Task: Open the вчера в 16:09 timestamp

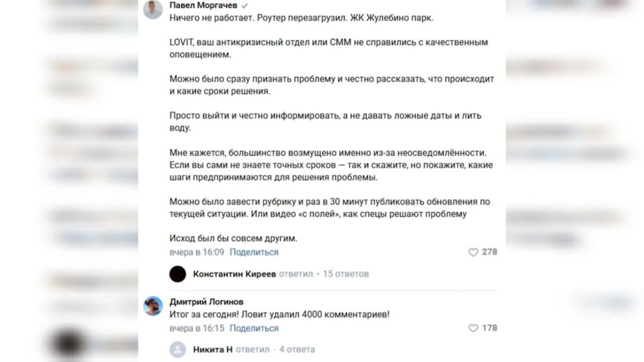Action: pos(196,252)
